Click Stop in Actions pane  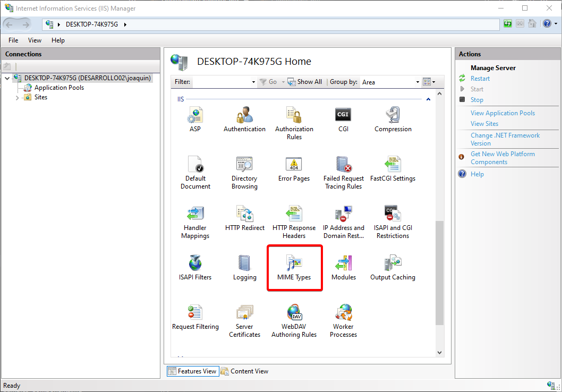coord(476,100)
